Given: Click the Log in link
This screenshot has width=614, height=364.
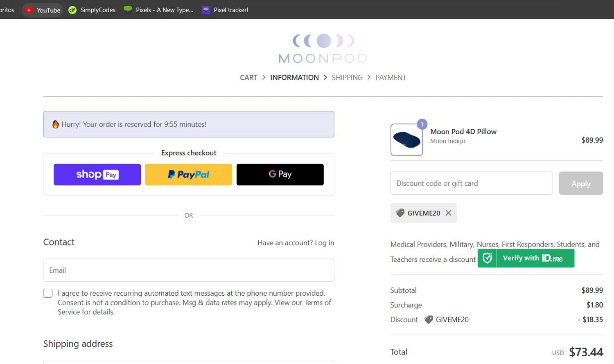Looking at the screenshot, I should (324, 243).
